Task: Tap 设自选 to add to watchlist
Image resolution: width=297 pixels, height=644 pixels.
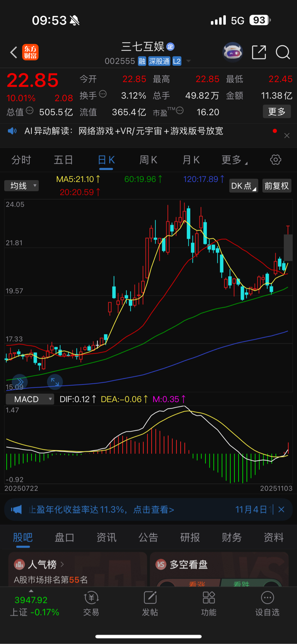Action: [x=267, y=603]
